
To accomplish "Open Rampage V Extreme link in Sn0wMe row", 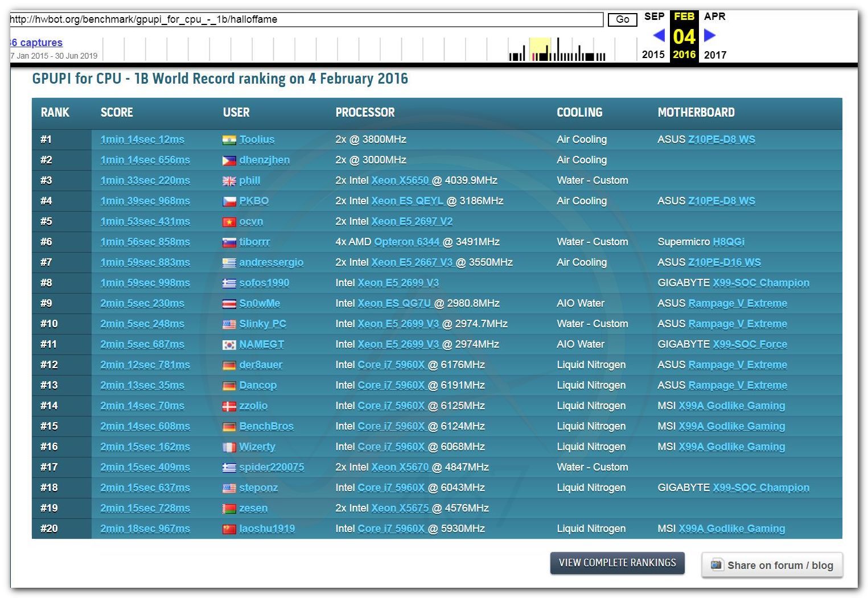I will tap(738, 303).
